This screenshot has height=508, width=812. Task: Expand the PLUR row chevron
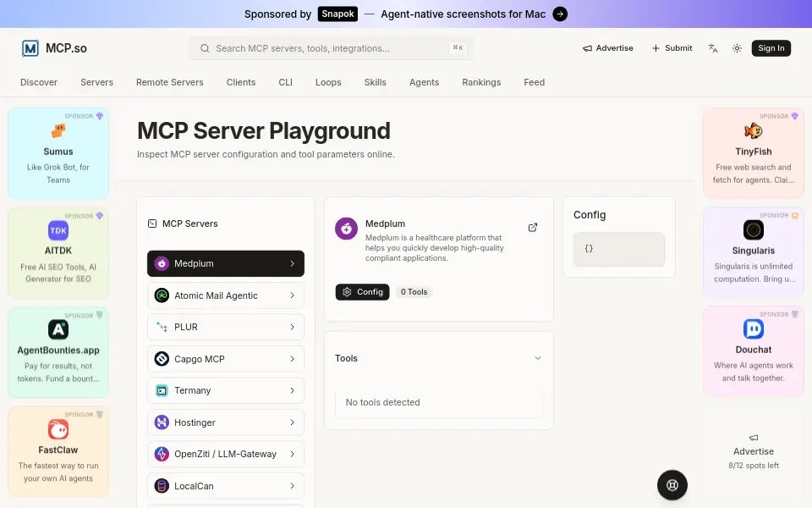point(292,327)
